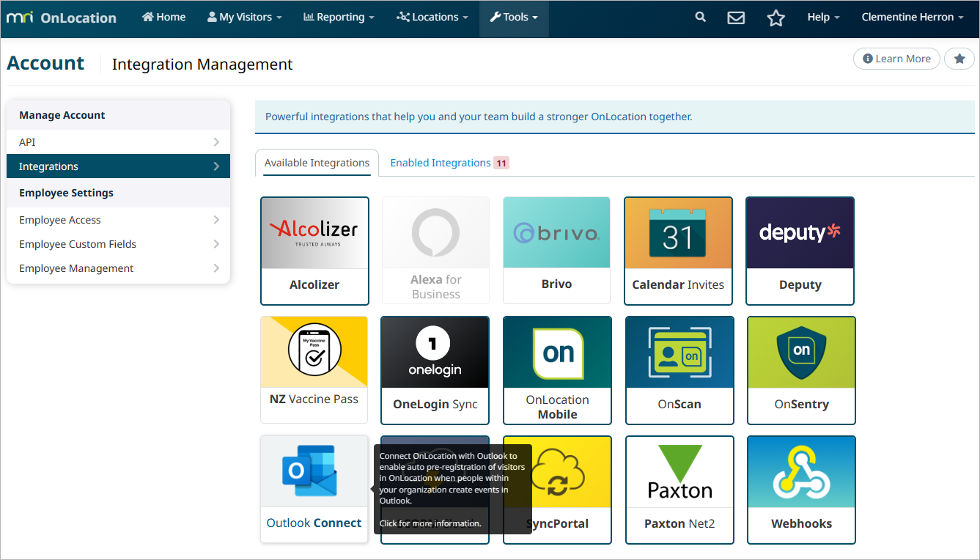Open the Alexa for Business integration tile
980x560 pixels.
(435, 250)
